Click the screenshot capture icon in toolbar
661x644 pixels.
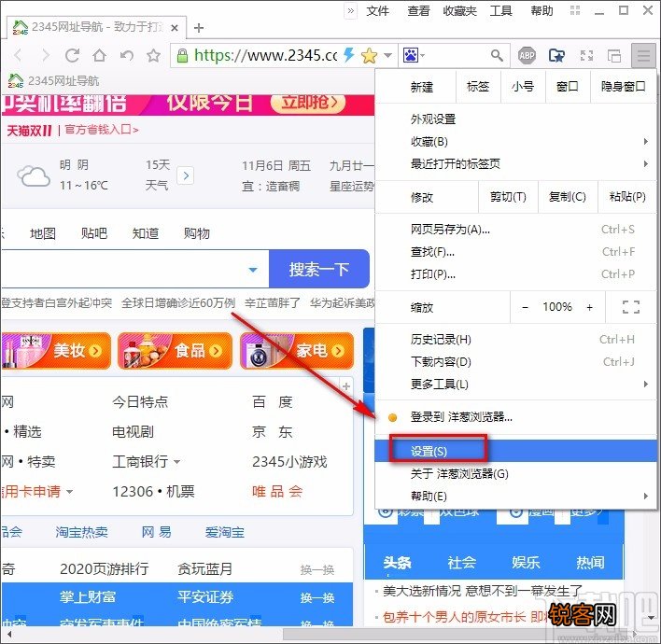click(586, 55)
